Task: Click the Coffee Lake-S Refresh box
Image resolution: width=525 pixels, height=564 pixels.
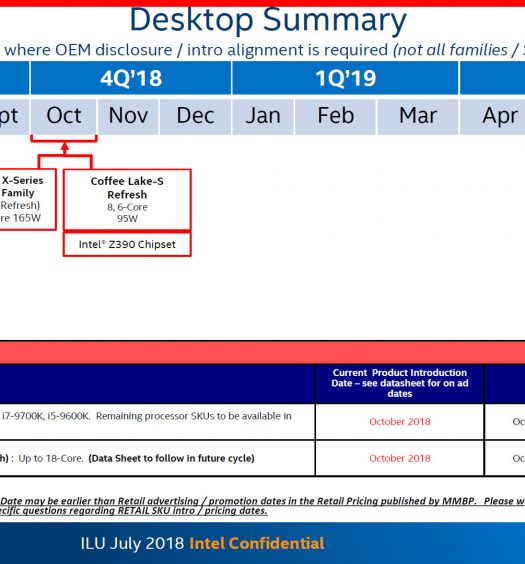Action: coord(127,200)
